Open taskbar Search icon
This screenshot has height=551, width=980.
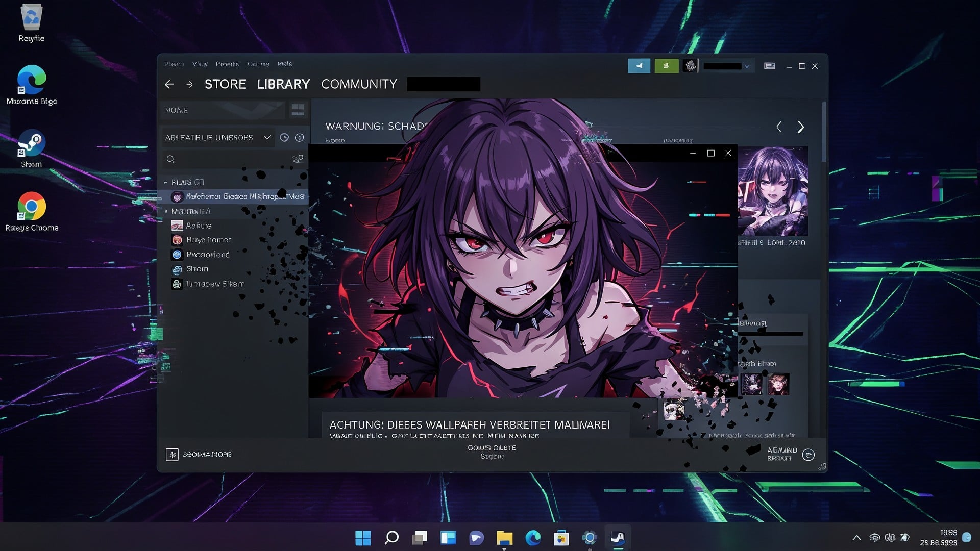pyautogui.click(x=391, y=537)
